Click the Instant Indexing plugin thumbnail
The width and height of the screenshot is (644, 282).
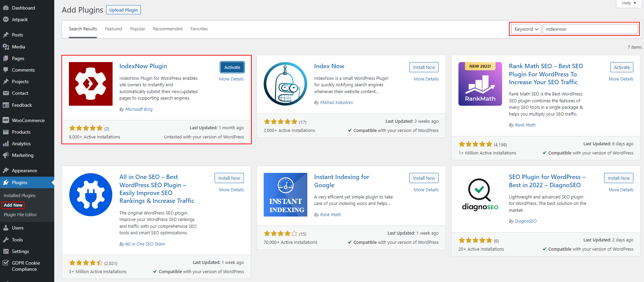pos(286,195)
